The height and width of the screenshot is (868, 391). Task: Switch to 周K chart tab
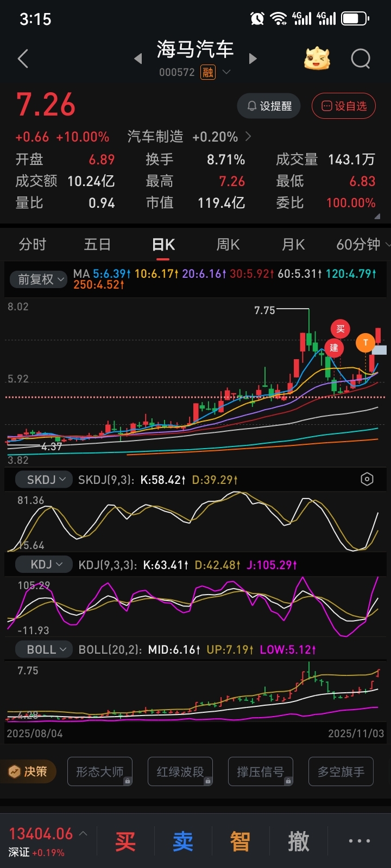228,245
